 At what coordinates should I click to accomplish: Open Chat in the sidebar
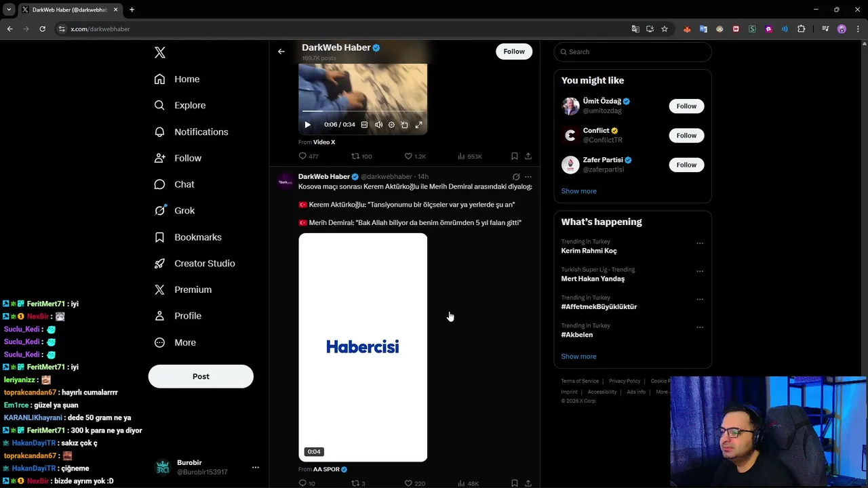tap(174, 184)
